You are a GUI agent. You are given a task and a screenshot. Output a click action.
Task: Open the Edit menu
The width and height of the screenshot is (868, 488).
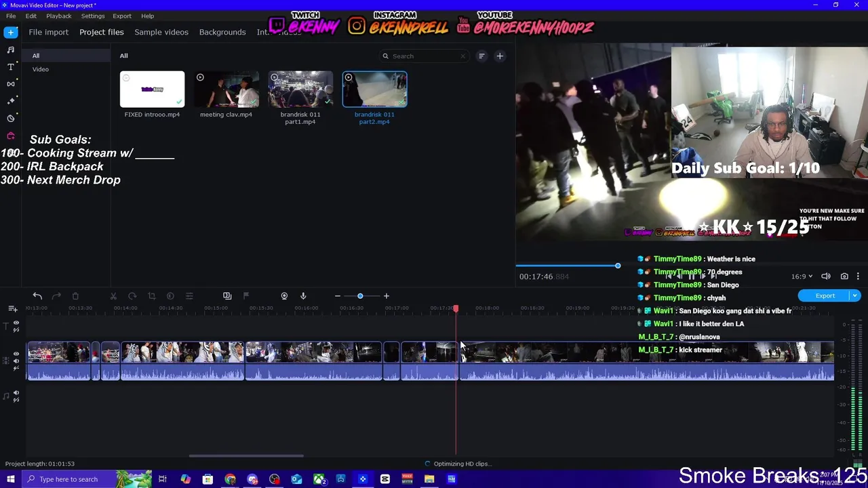31,16
